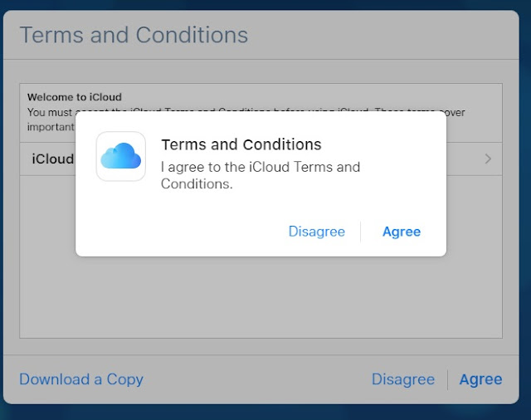531x420 pixels.
Task: Click the dark blue backdrop outside panel
Action: pos(264,413)
